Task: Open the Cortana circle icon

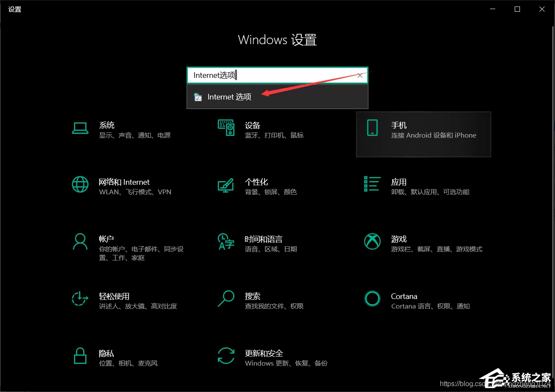Action: [x=372, y=299]
